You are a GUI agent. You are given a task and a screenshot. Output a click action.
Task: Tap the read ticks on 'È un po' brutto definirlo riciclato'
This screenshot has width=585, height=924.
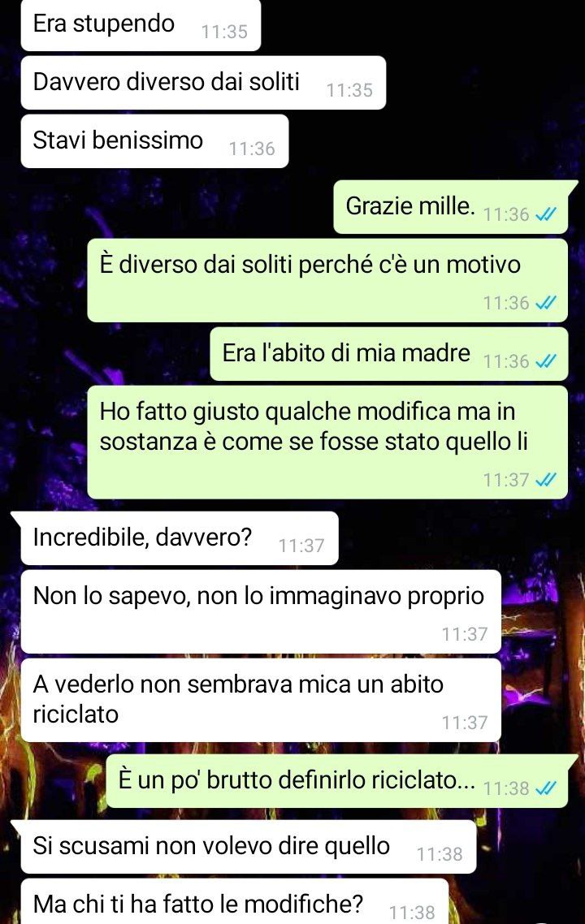tap(545, 788)
